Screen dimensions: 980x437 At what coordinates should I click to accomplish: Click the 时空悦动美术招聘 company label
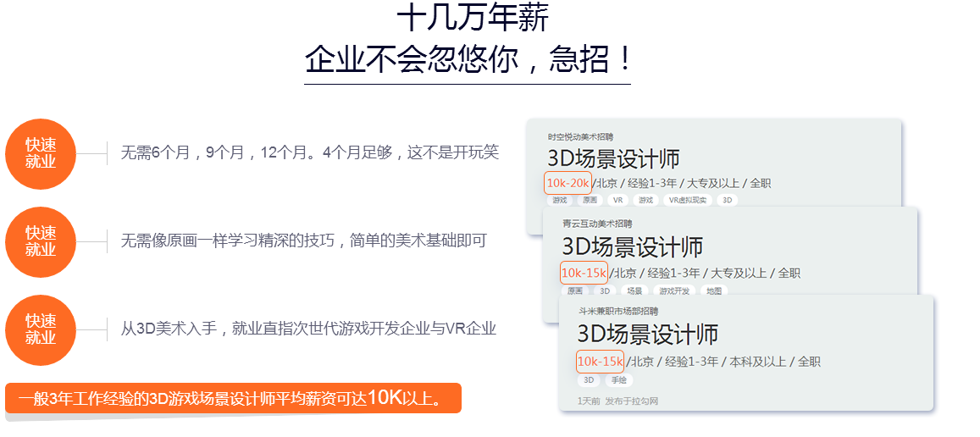(579, 136)
